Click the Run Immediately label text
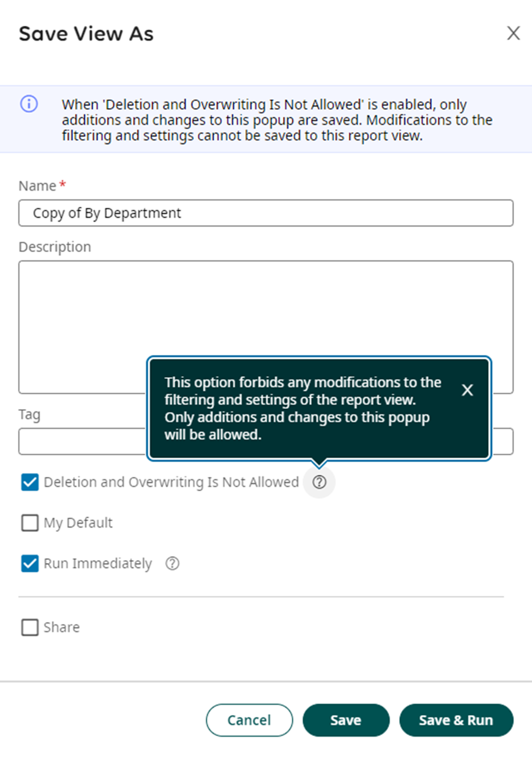Viewport: 532px width, 757px height. tap(98, 564)
